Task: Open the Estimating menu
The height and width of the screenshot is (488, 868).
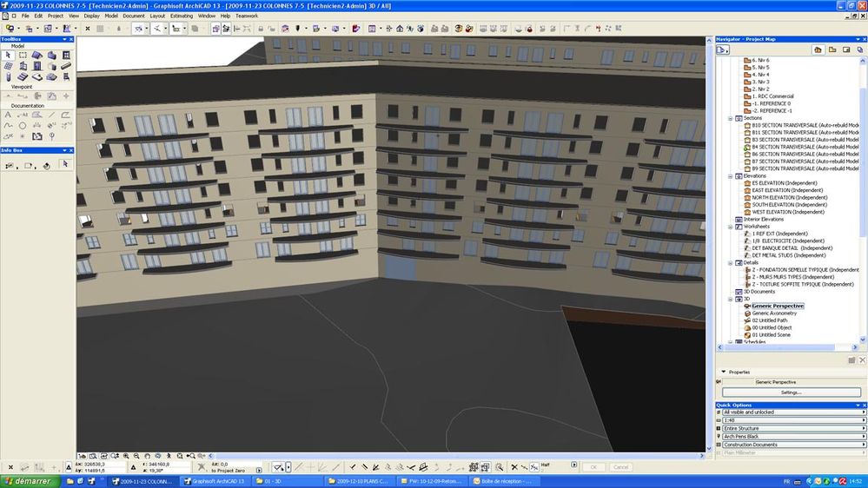Action: click(182, 16)
